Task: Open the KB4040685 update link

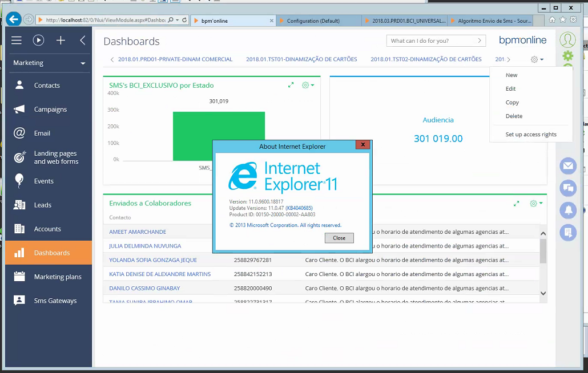Action: (x=299, y=208)
